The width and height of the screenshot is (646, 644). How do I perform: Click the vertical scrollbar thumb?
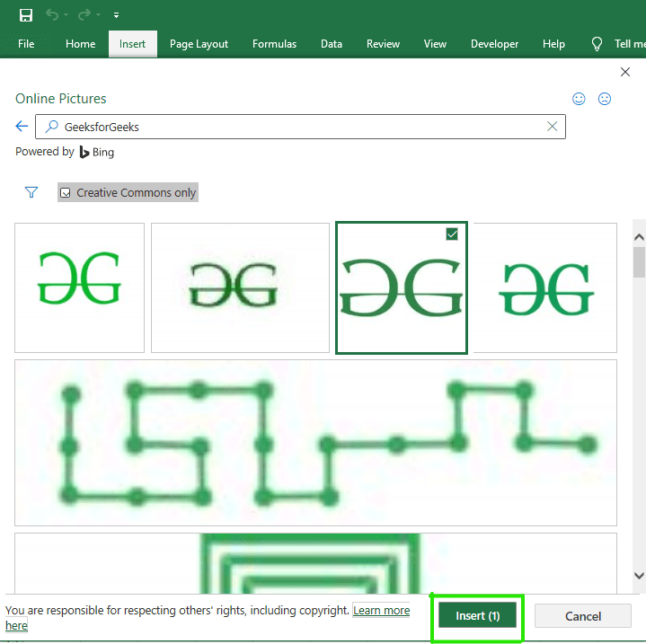[x=639, y=262]
